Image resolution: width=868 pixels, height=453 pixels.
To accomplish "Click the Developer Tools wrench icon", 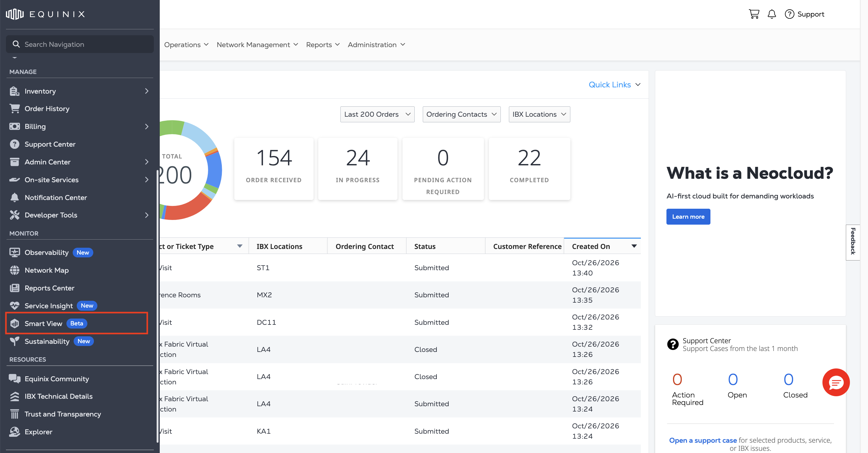I will click(x=14, y=215).
